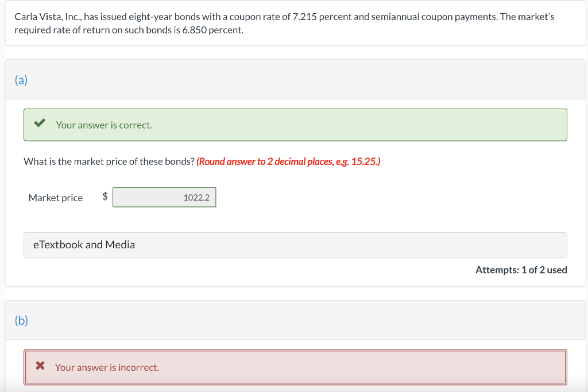
Task: Click the checkmark inside the green feedback banner
Action: [40, 122]
